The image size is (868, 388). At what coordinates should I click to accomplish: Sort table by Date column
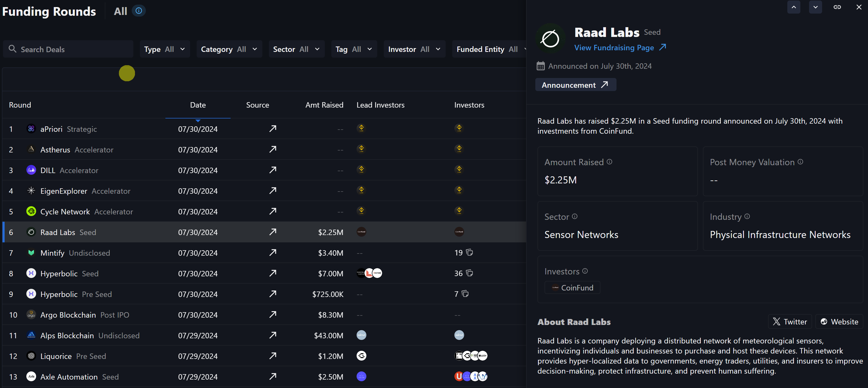(198, 105)
